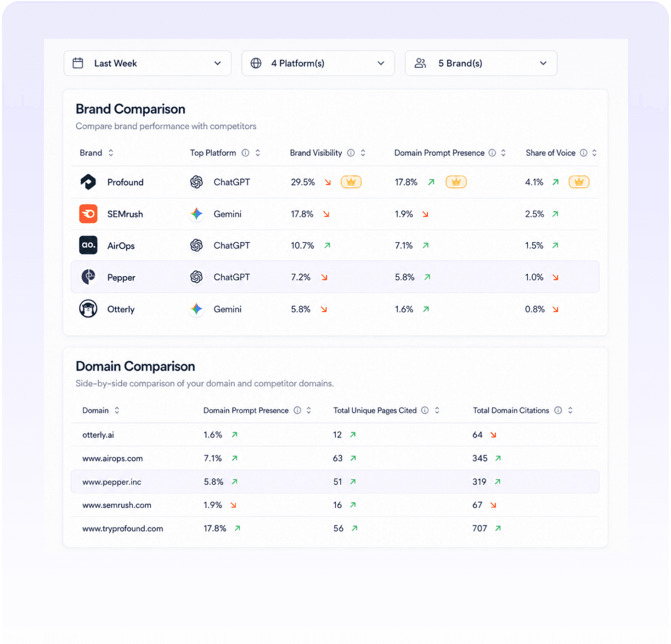Click ChatGPT icon in Pepper row
This screenshot has height=644, width=671.
click(196, 277)
